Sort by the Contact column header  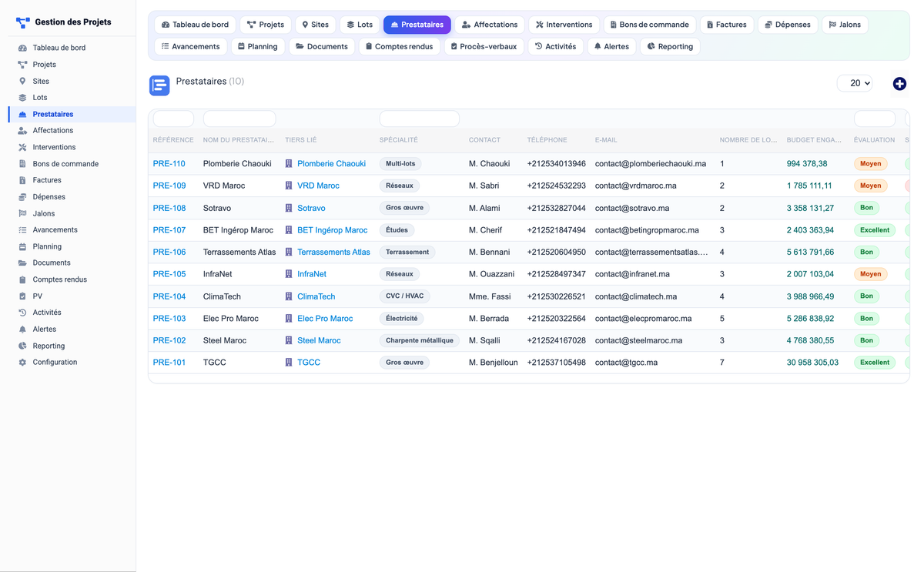[x=484, y=140]
